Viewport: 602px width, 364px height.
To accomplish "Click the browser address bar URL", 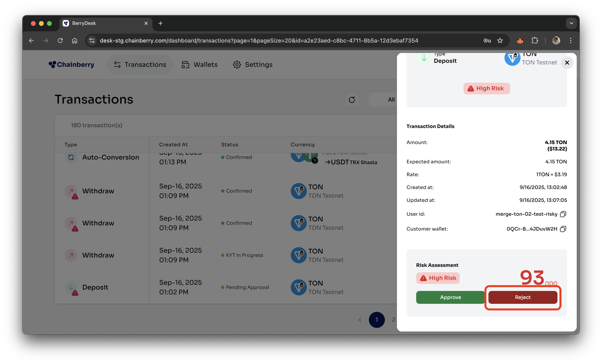I will [259, 41].
